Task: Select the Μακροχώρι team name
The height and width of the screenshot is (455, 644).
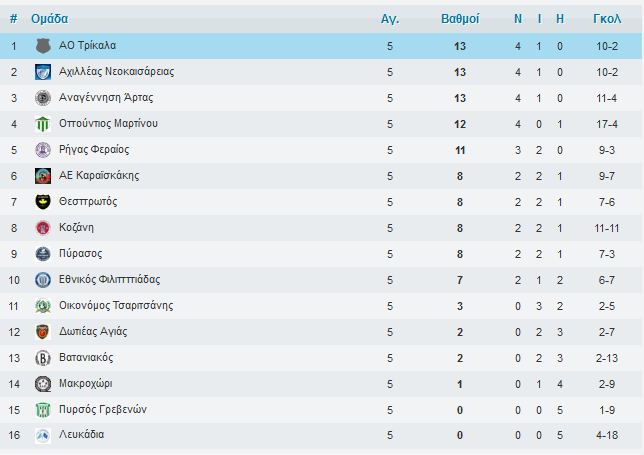Action: [88, 383]
